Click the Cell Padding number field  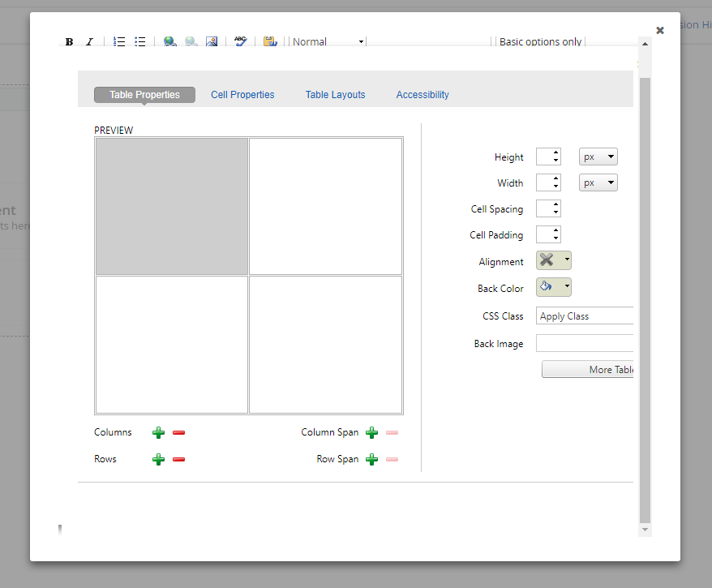click(548, 234)
